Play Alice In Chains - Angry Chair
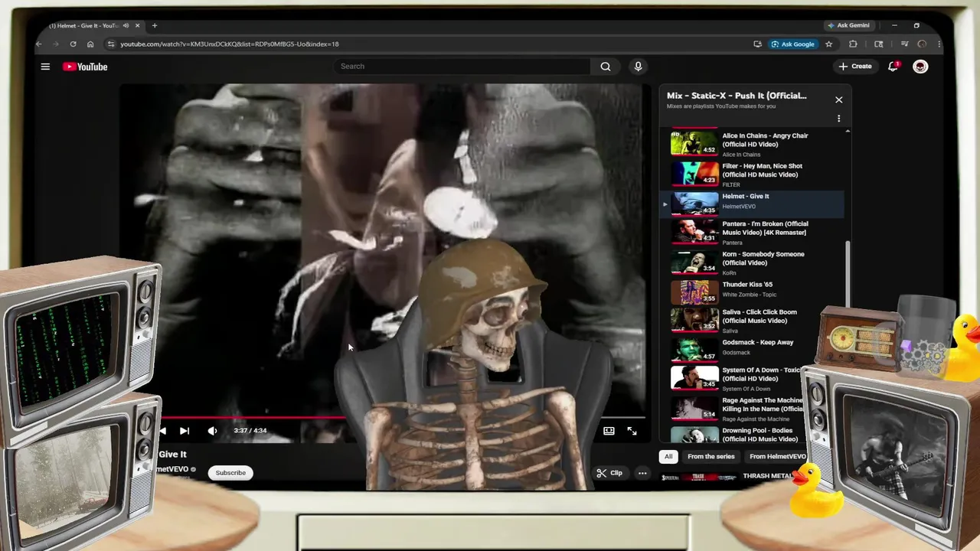The width and height of the screenshot is (980, 551). [x=753, y=144]
